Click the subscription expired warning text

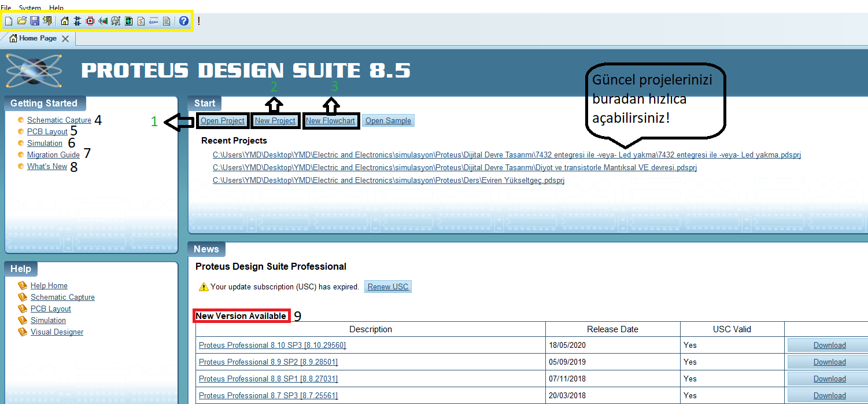(285, 287)
